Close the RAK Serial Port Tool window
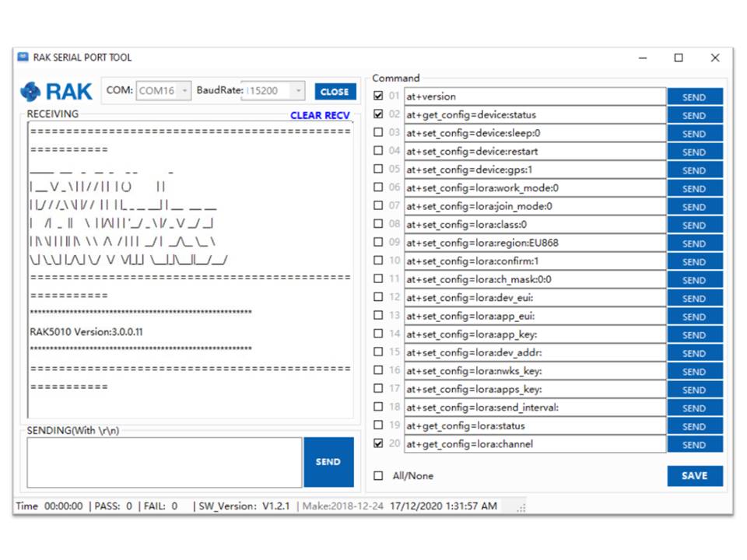The height and width of the screenshot is (560, 747). [x=715, y=58]
